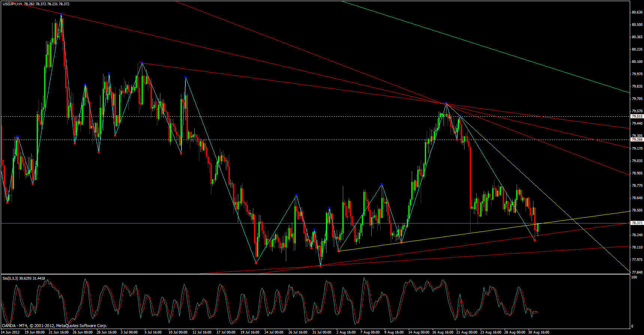Click the current price tag 78.372
Screen dimensions: 644x335
click(x=637, y=223)
